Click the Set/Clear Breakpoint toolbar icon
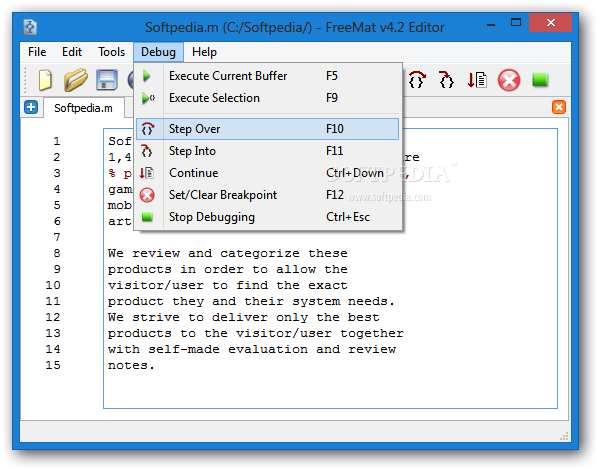This screenshot has width=599, height=470. [x=509, y=80]
